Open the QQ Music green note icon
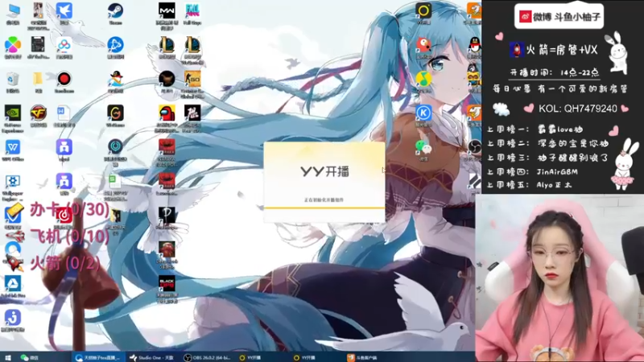Screen dimensions: 644x362 [x=423, y=79]
